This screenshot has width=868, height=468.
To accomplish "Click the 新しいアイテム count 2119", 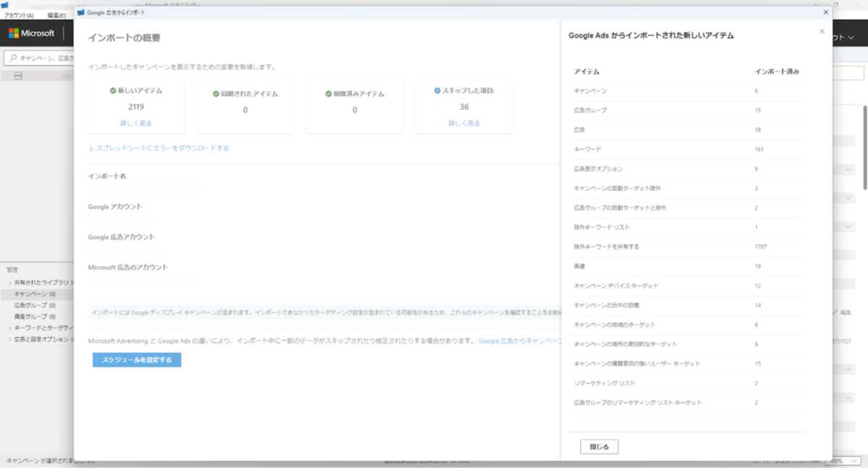I will [x=136, y=107].
